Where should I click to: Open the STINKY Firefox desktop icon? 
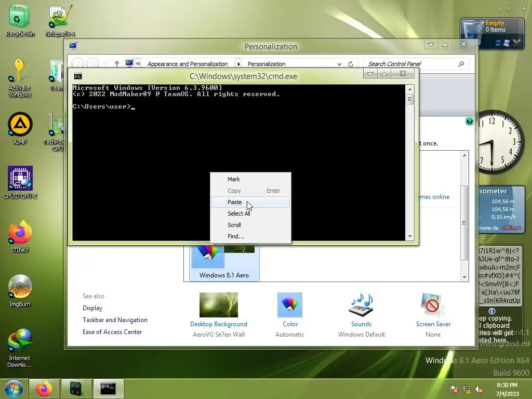[20, 236]
